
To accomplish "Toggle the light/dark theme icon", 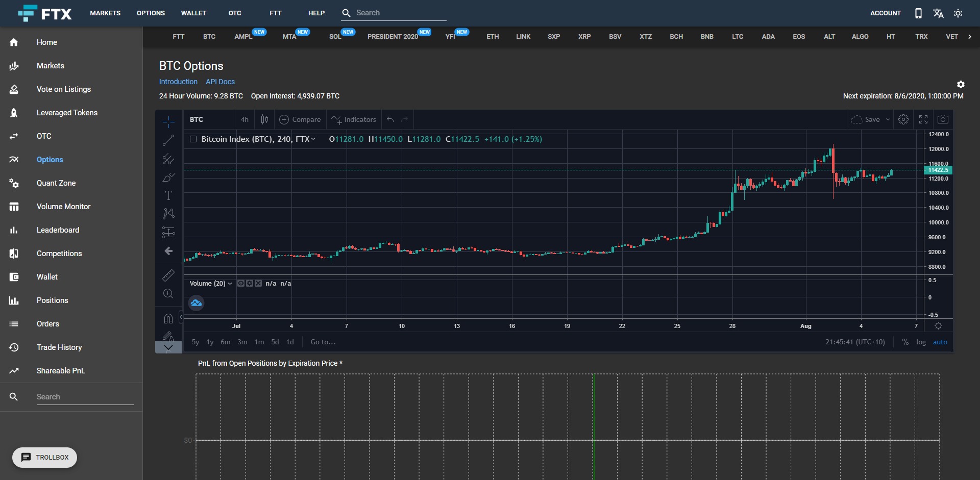I will 958,13.
